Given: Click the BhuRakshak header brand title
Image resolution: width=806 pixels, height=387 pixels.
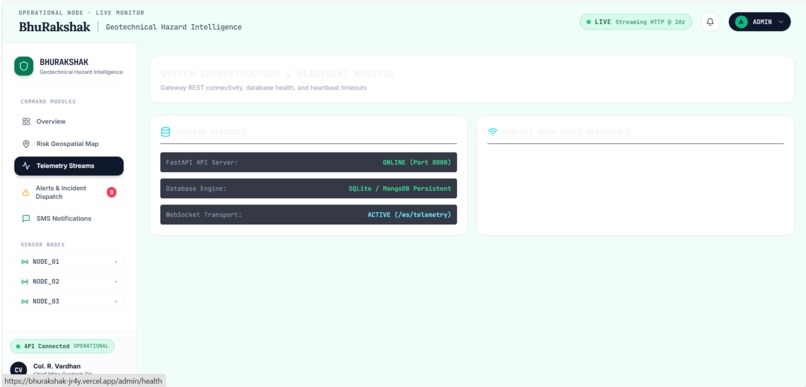Looking at the screenshot, I should click(x=54, y=27).
